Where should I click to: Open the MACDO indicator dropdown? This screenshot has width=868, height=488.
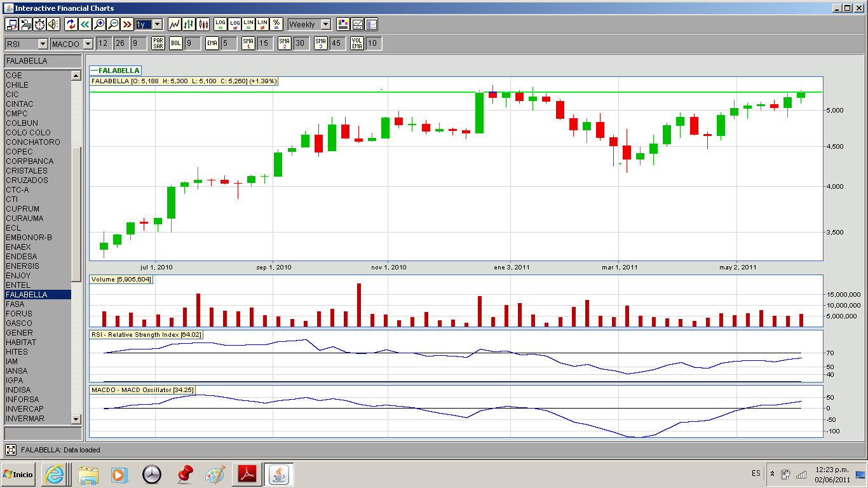[x=88, y=44]
